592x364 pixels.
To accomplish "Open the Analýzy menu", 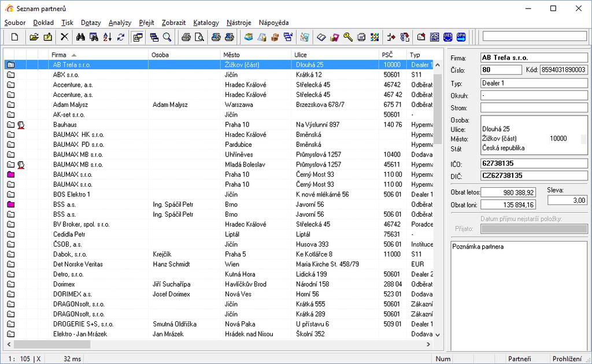I will click(x=120, y=23).
